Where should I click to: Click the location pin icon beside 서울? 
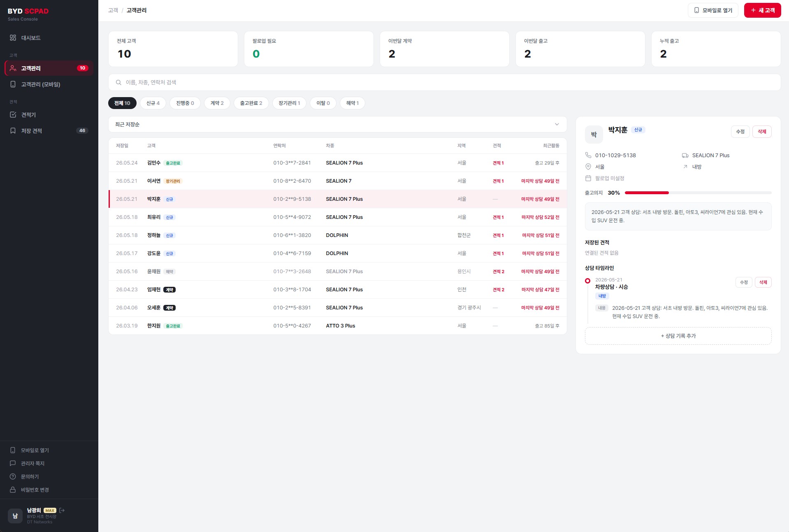[588, 167]
